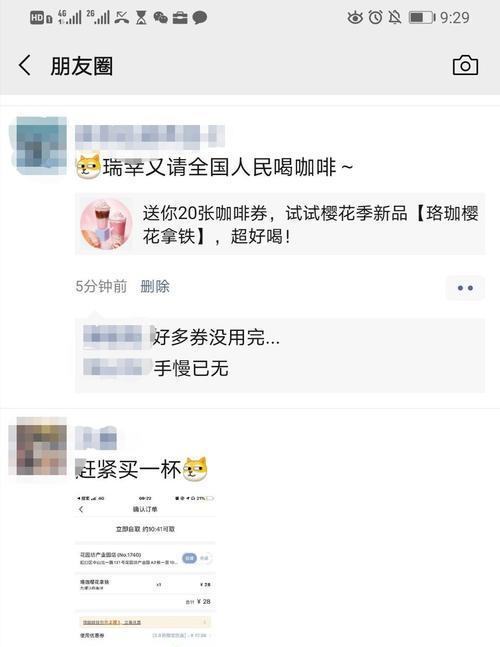Open the shared Luckin coffee coupon card
Viewport: 500px width, 647px height.
click(280, 224)
